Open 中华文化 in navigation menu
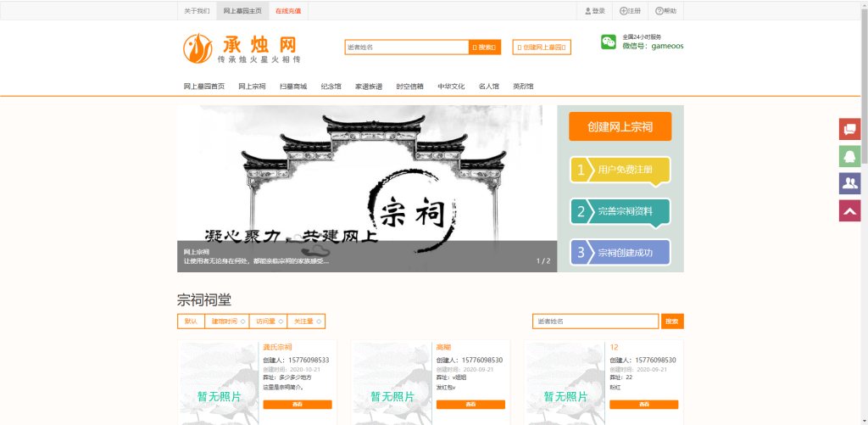 point(451,87)
